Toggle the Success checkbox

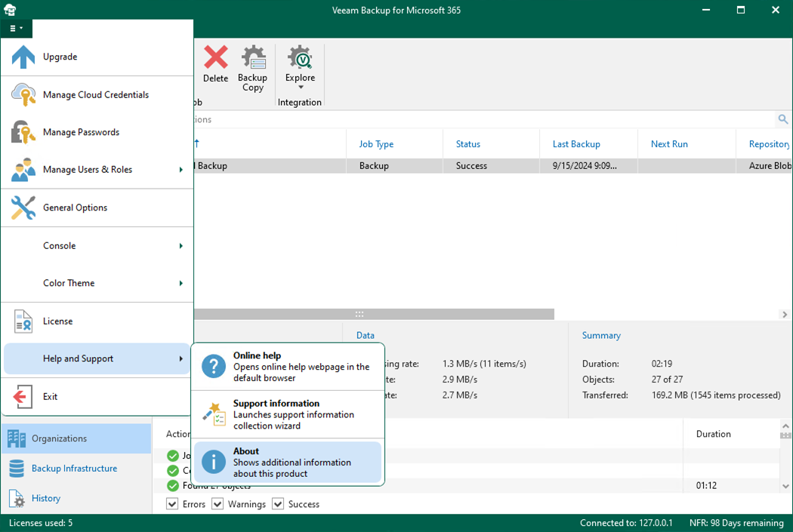pyautogui.click(x=278, y=504)
